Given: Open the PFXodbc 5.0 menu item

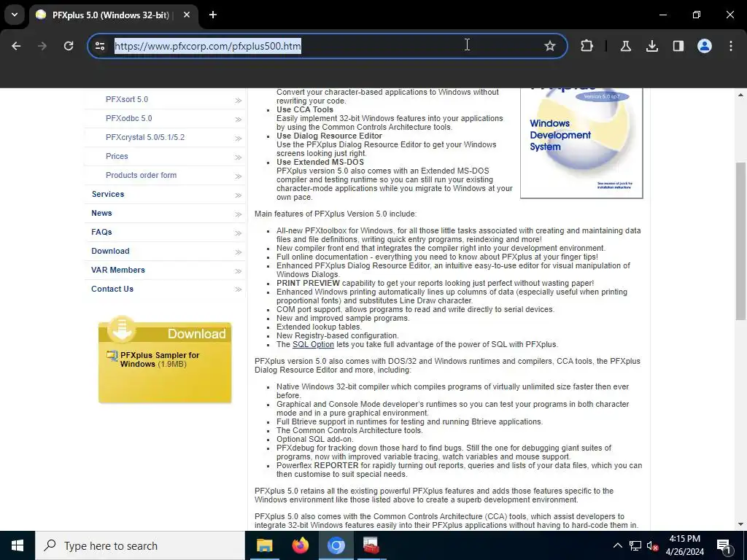Looking at the screenshot, I should pos(128,118).
